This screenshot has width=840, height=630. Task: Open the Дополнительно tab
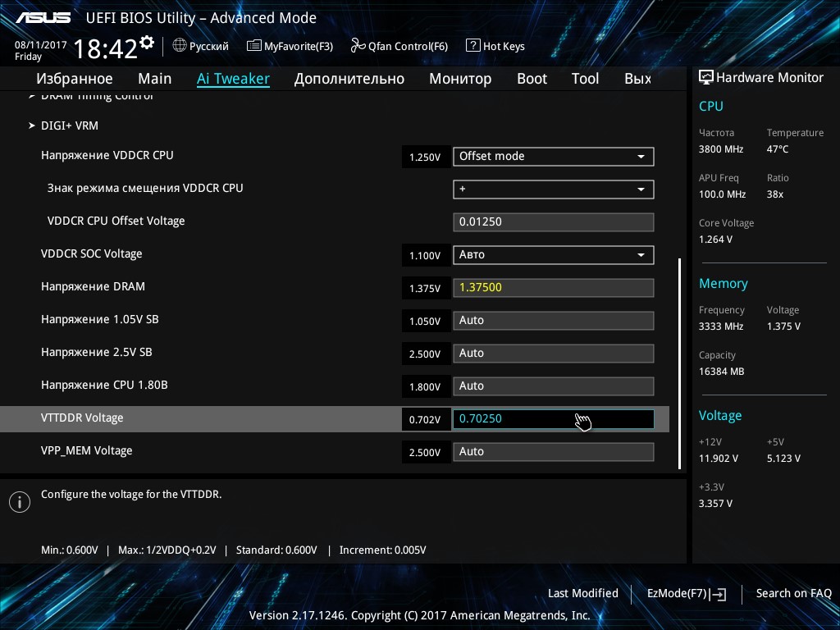pyautogui.click(x=349, y=79)
